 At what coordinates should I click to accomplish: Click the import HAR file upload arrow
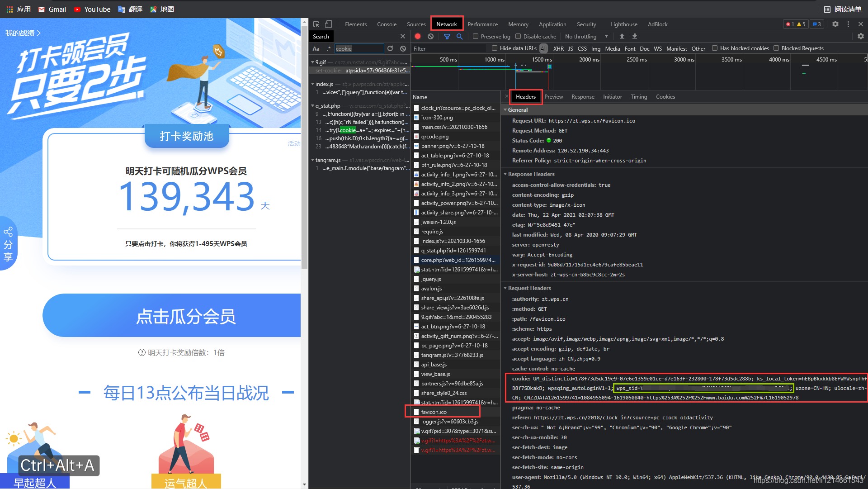pos(622,36)
